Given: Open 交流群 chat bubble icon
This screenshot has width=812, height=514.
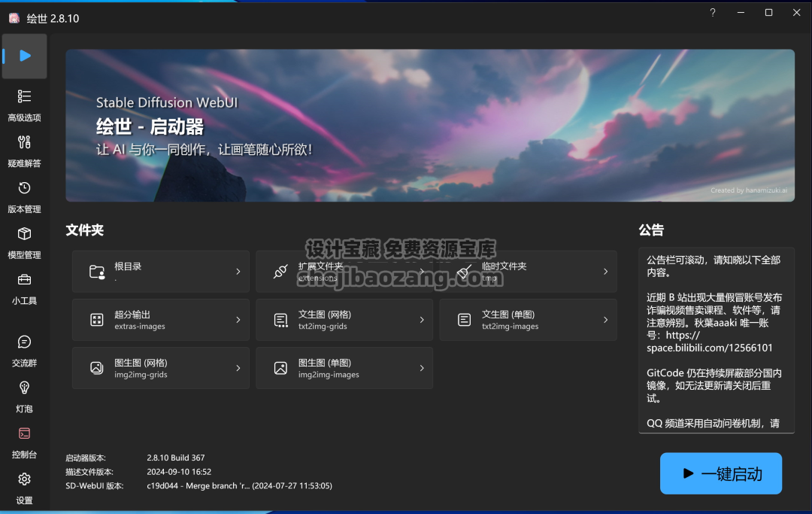Looking at the screenshot, I should (x=24, y=342).
